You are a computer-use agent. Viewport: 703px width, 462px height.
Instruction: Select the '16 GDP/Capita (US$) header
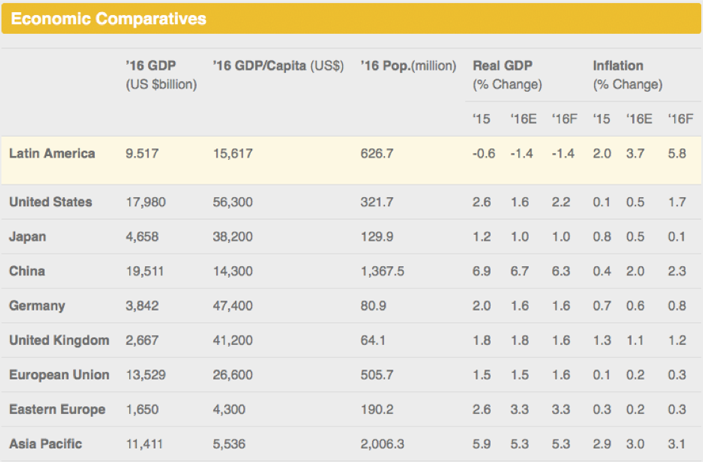(x=278, y=66)
